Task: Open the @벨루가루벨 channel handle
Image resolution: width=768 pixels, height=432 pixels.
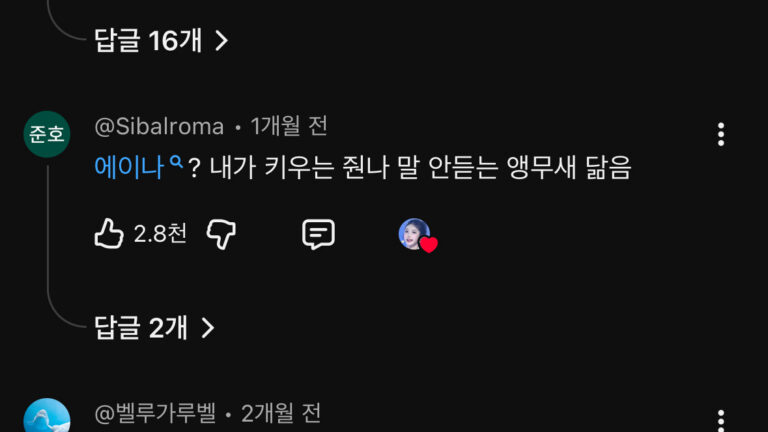Action: [x=155, y=413]
